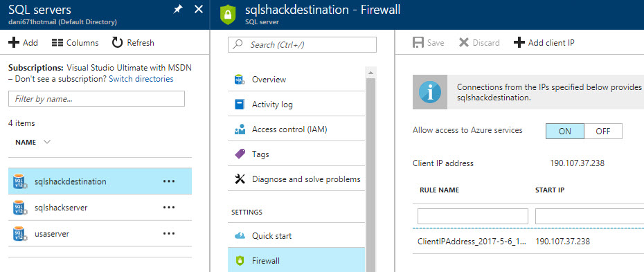644x272 pixels.
Task: Click the green firewall shield header icon
Action: (228, 15)
